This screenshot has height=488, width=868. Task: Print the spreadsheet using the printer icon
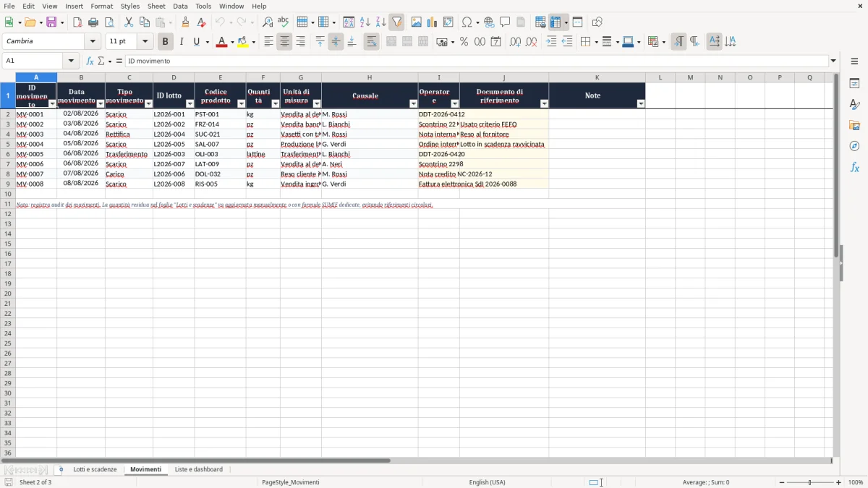(x=93, y=22)
